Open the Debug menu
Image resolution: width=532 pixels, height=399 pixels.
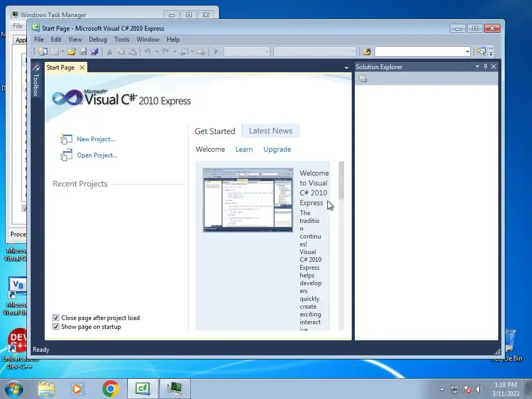click(x=98, y=39)
